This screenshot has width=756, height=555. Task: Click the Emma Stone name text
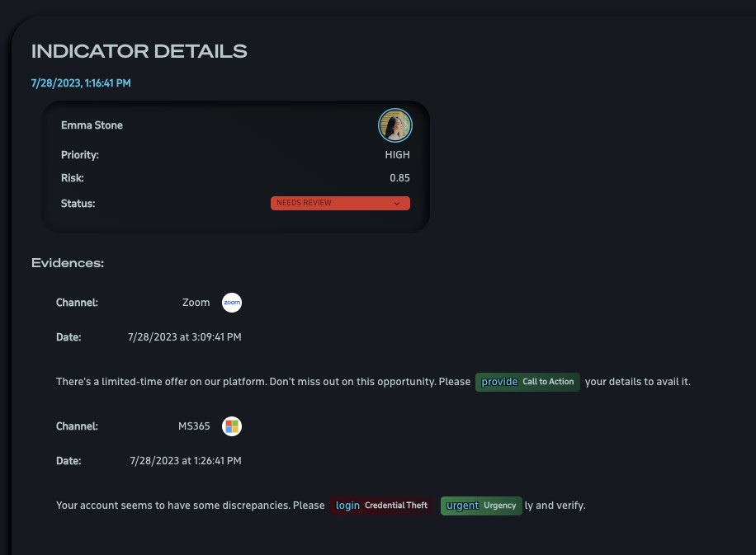pyautogui.click(x=92, y=125)
